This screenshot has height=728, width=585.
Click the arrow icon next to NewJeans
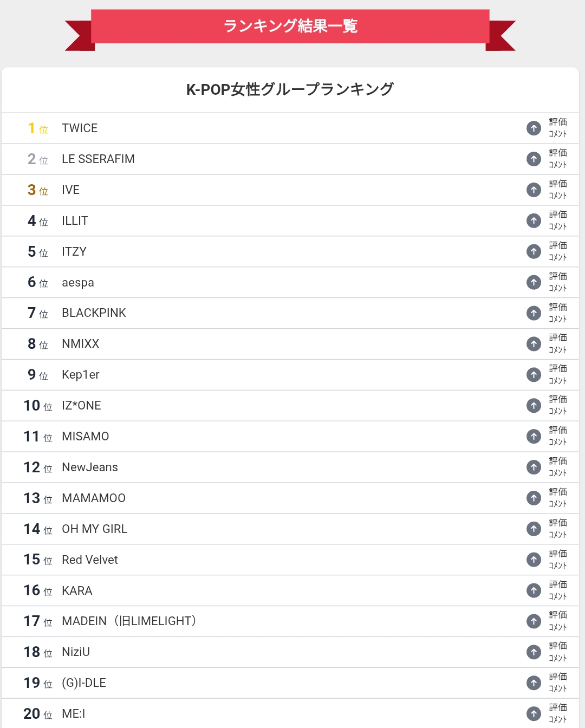534,467
